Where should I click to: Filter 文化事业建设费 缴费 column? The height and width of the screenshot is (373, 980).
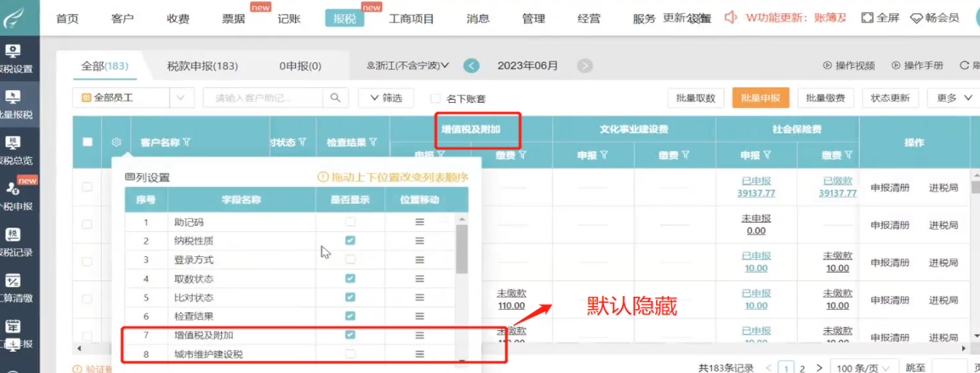(686, 156)
